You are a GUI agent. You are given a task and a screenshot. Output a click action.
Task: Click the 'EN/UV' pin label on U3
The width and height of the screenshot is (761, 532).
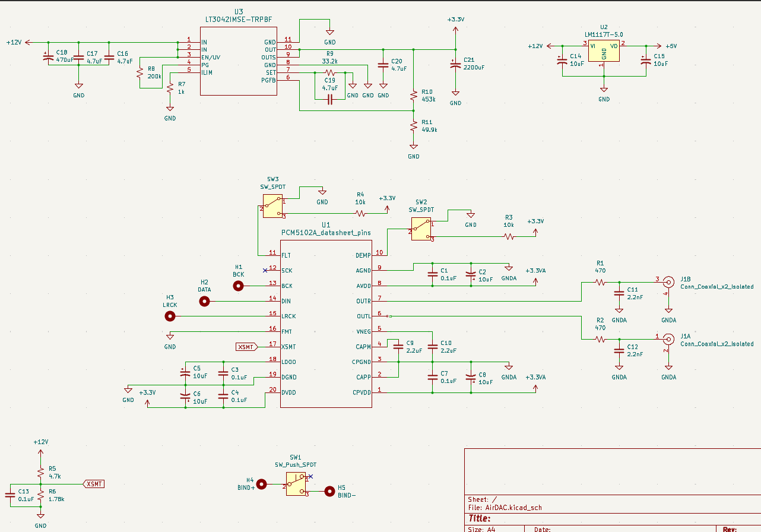tap(211, 57)
